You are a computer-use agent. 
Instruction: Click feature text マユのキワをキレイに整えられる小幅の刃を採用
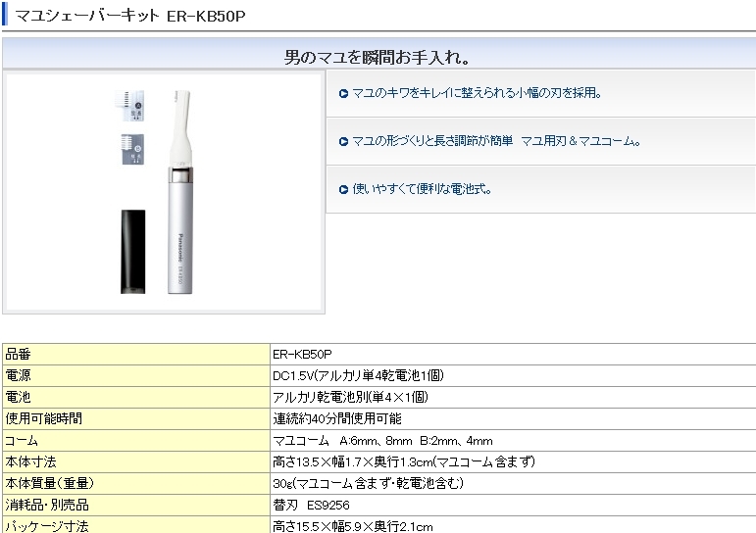point(477,93)
